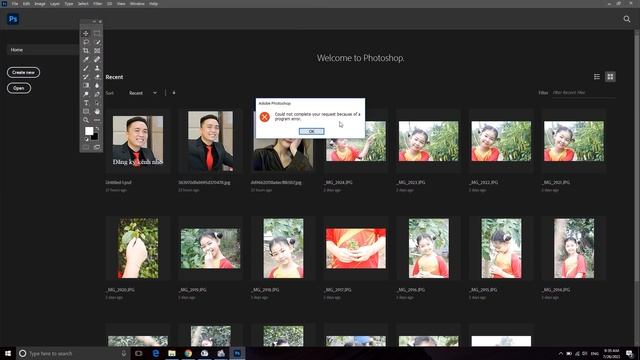640x360 pixels.
Task: Click the foreground white color swatch
Action: point(88,131)
